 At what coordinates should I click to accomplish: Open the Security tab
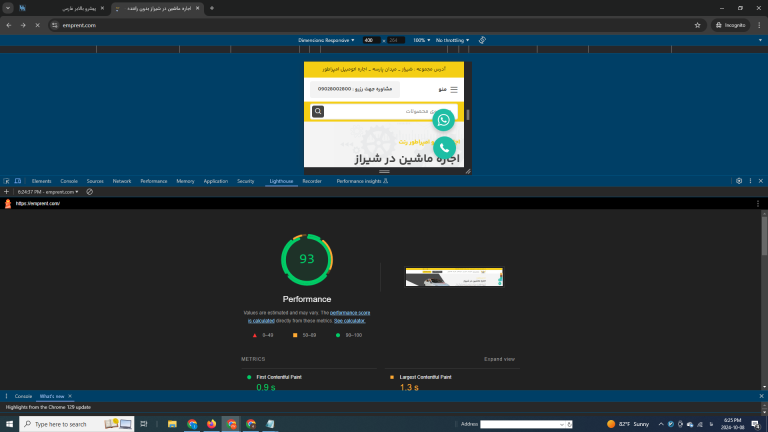(x=245, y=181)
